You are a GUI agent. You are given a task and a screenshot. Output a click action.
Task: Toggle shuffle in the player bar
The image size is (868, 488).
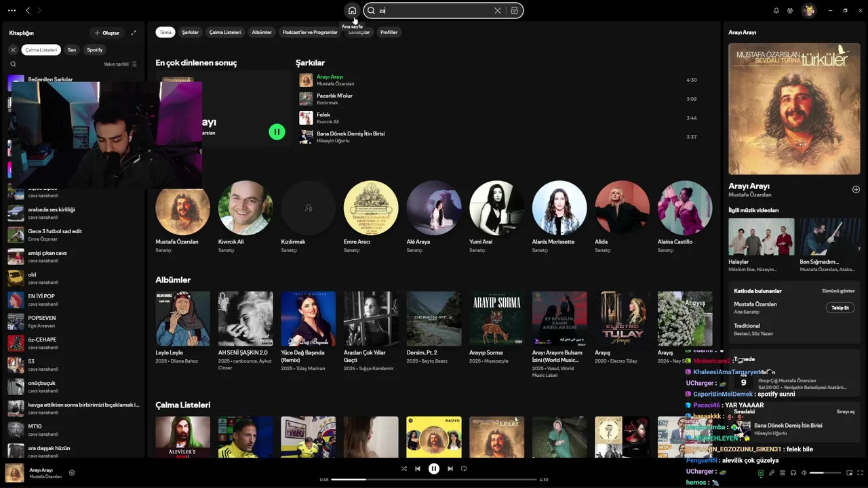click(x=404, y=468)
